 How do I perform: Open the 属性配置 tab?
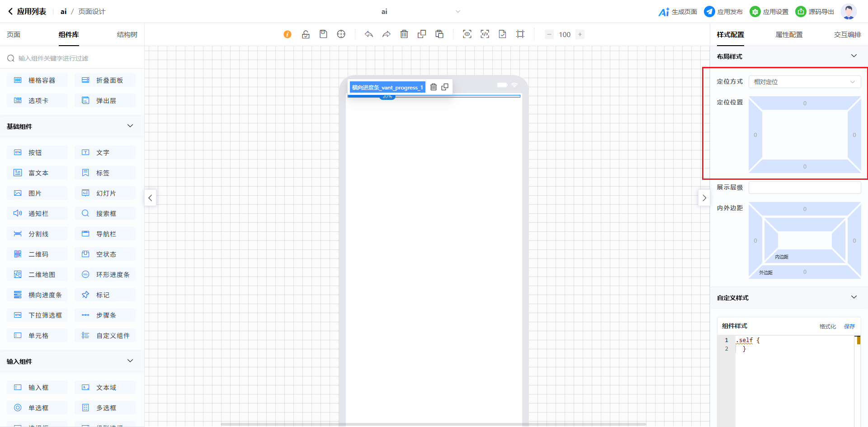pos(789,35)
